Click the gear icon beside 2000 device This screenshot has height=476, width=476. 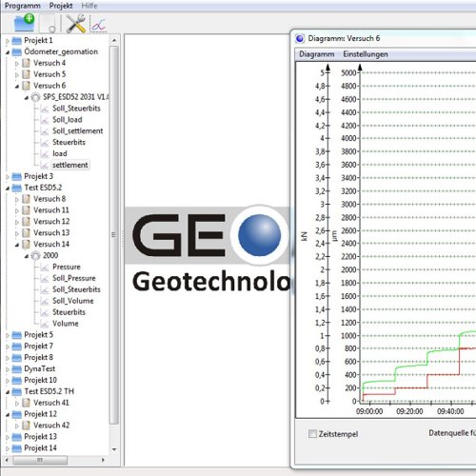coord(36,256)
